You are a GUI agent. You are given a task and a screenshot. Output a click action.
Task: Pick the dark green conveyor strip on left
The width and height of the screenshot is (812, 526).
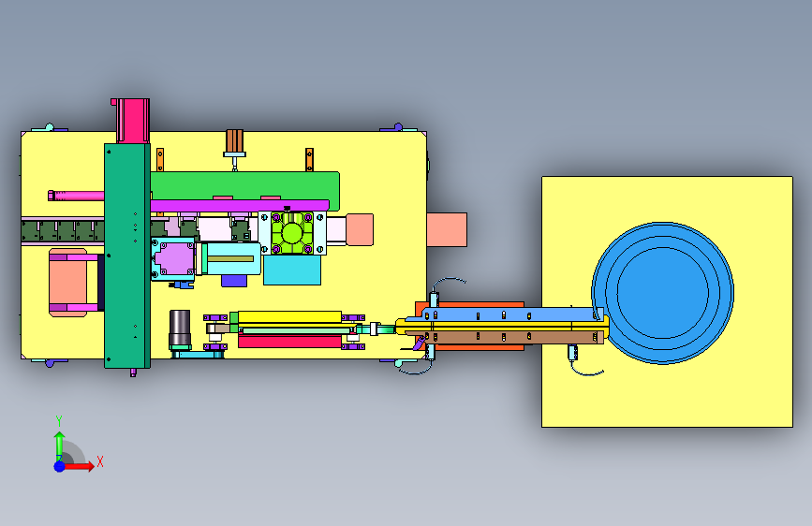tap(63, 230)
